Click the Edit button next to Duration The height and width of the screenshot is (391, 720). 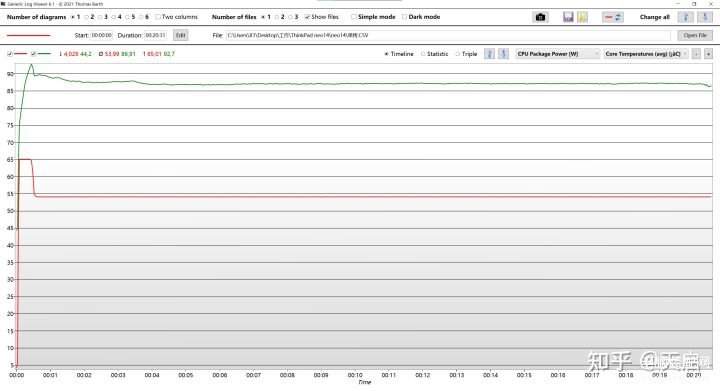coord(180,35)
